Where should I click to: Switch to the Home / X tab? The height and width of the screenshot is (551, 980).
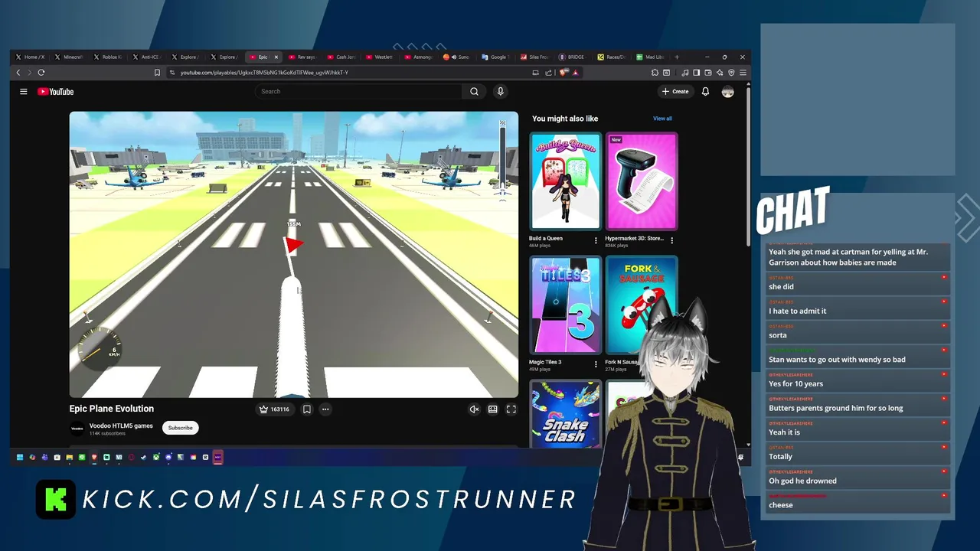pos(31,57)
